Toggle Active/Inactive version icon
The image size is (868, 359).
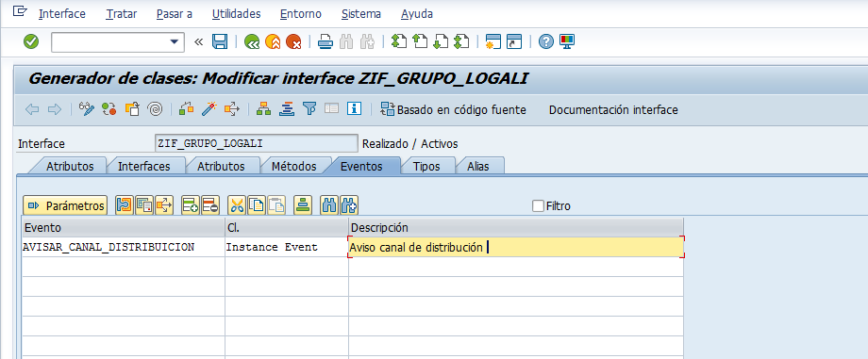tap(109, 109)
